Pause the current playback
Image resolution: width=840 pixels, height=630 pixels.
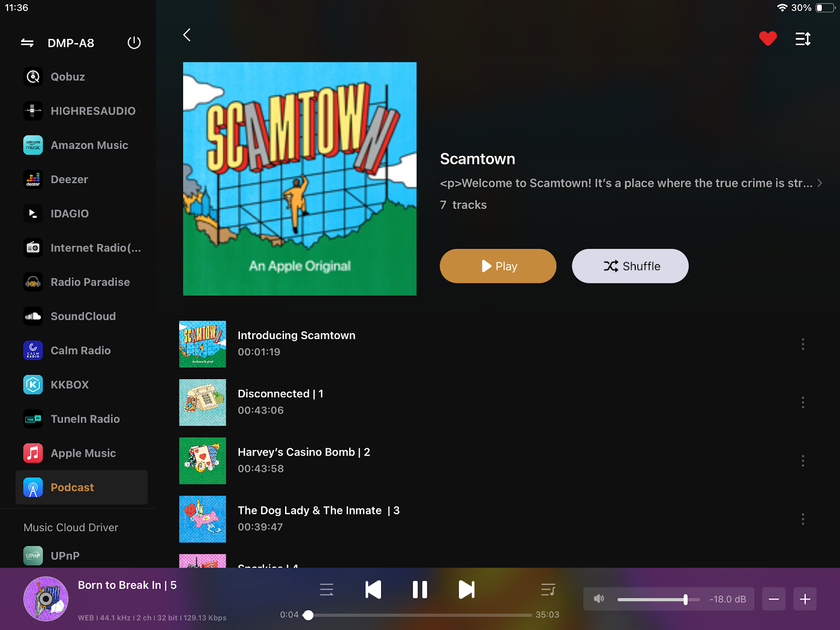[419, 590]
